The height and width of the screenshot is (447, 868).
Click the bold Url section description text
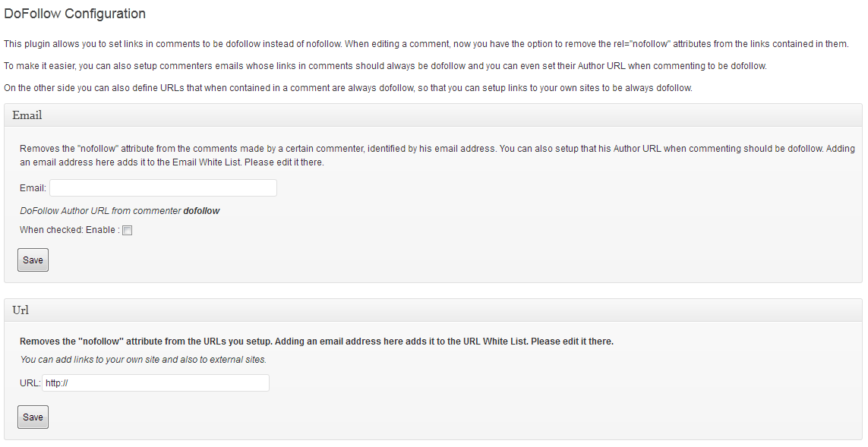[316, 342]
